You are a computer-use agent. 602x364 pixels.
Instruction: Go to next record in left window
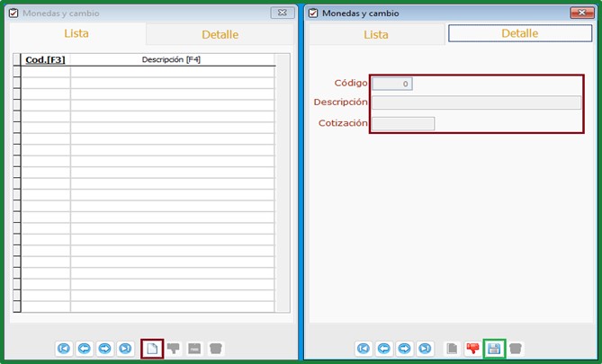[x=104, y=349]
